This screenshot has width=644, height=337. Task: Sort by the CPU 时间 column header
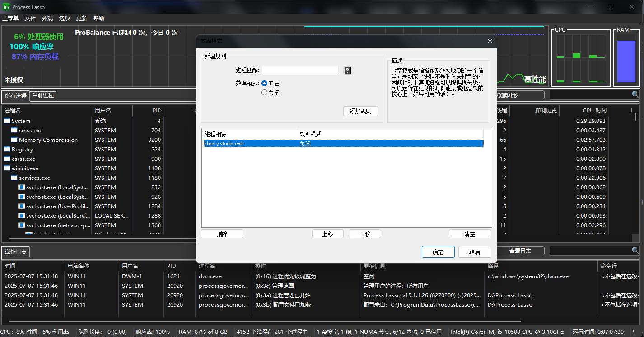[584, 110]
